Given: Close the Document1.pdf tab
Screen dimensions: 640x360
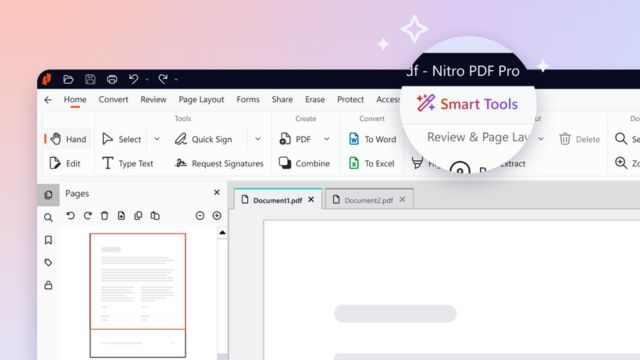Looking at the screenshot, I should 311,200.
